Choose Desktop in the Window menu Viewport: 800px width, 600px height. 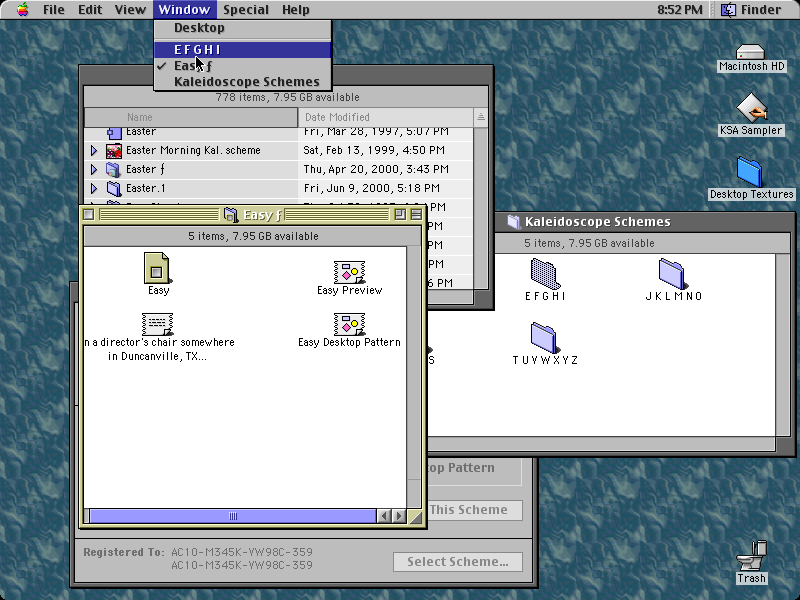243,28
